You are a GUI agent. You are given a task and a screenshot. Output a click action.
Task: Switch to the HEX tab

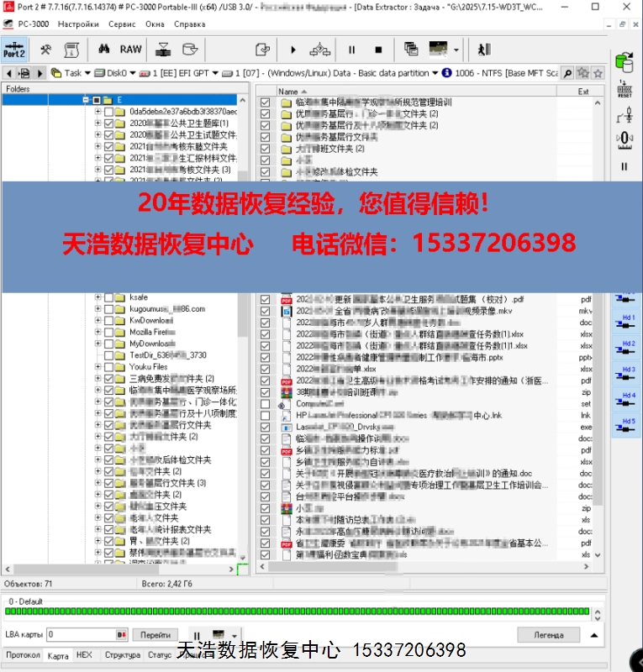point(84,655)
